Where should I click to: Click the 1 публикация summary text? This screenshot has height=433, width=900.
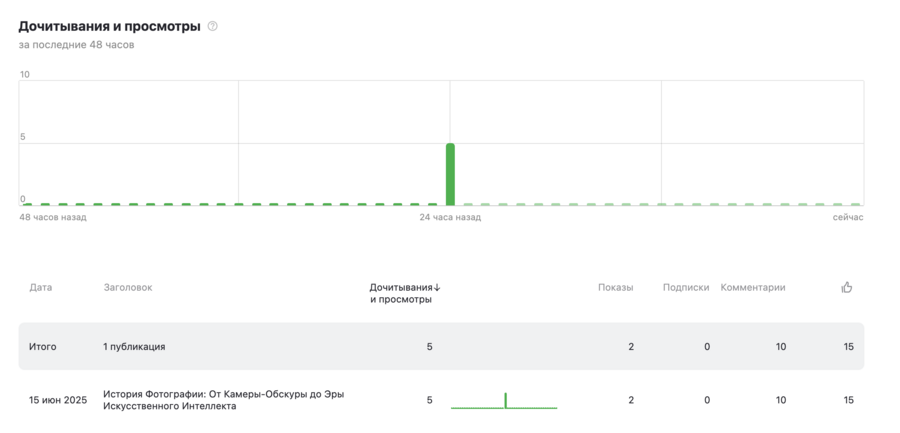[x=134, y=347]
